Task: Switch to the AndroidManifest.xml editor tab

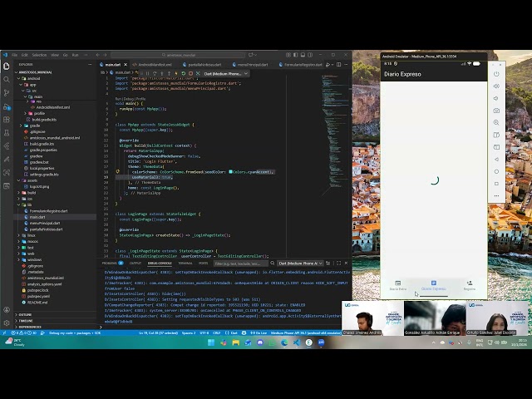Action: coord(155,65)
